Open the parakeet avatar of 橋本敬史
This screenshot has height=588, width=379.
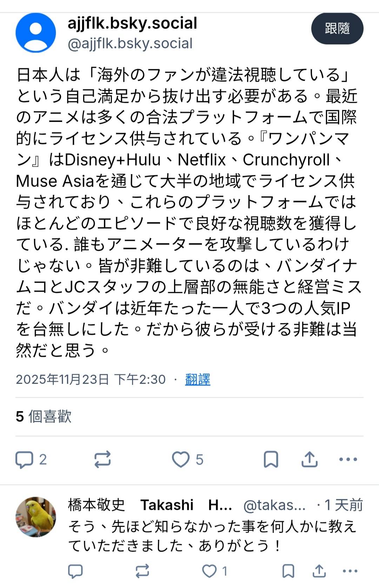[x=36, y=517]
